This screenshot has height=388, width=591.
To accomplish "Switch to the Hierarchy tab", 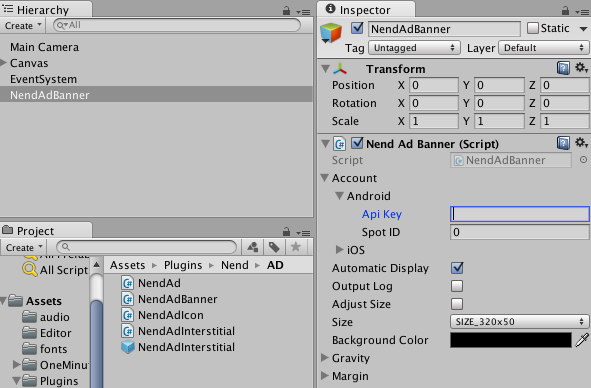I will pos(46,9).
